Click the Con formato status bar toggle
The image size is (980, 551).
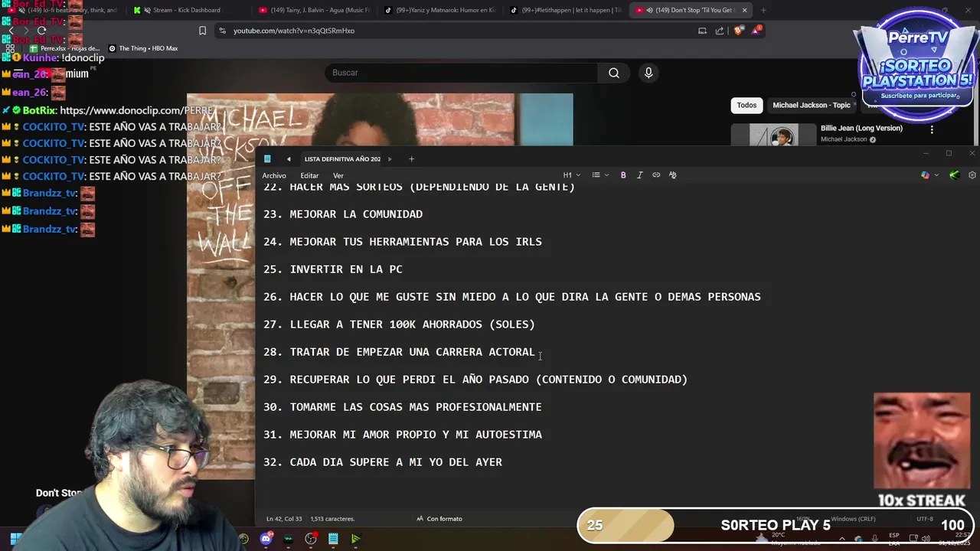click(x=439, y=519)
